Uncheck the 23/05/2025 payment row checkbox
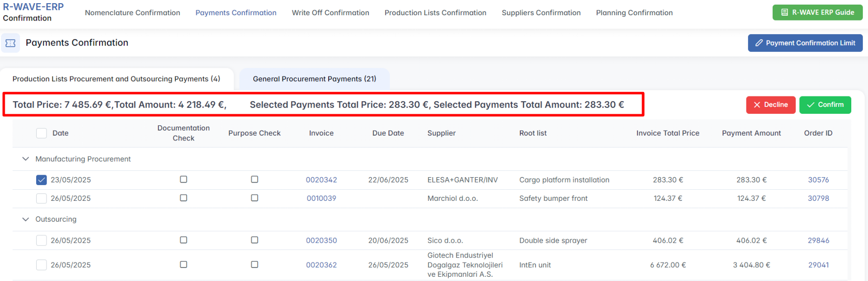Screen dimensions: 868x281 click(41, 180)
